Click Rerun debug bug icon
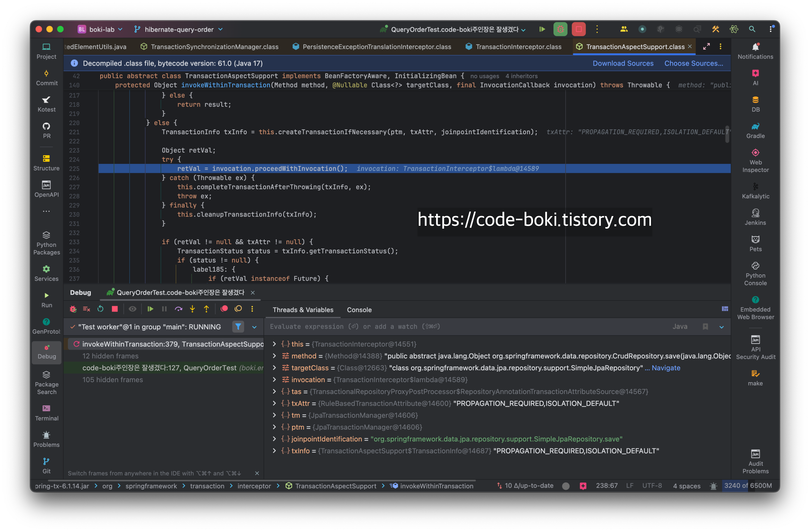Viewport: 810px width, 532px height. [x=73, y=309]
